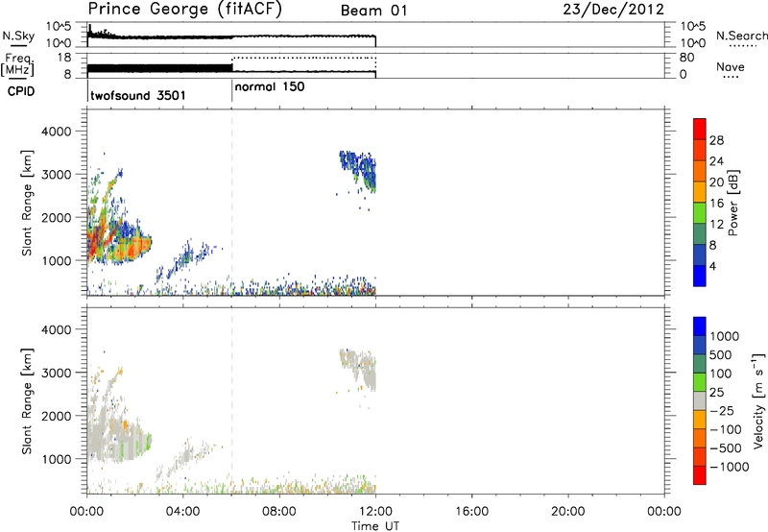Click the "Velocity [m s⁻¹]" colorbar title
768x532 pixels.
pyautogui.click(x=758, y=400)
